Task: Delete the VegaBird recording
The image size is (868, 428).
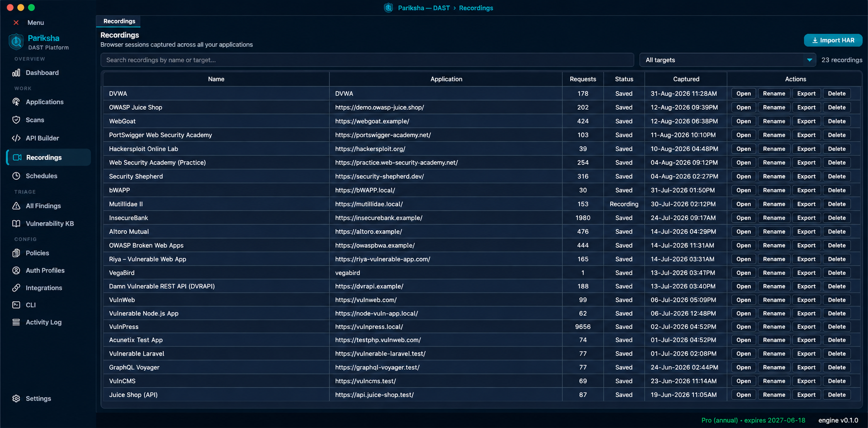Action: (836, 273)
